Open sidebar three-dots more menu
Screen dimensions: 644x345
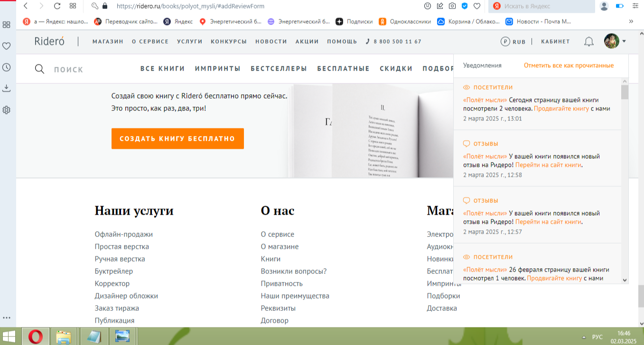(7, 318)
